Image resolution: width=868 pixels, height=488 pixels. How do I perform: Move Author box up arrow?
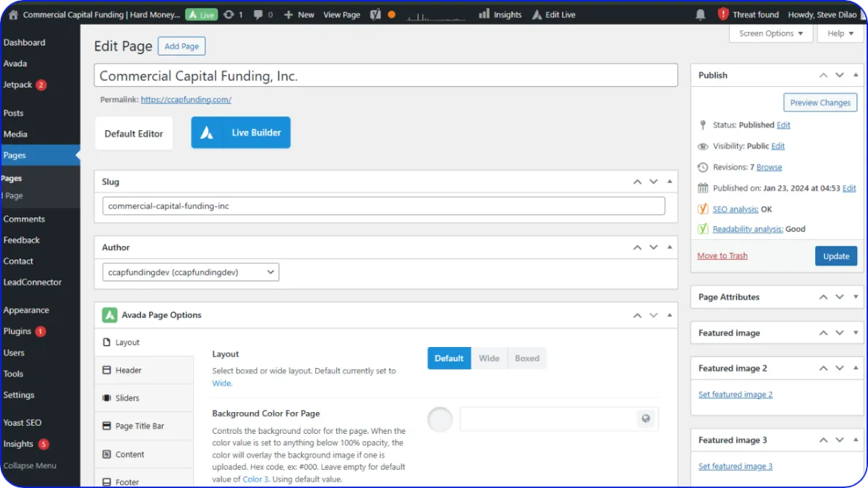(637, 247)
